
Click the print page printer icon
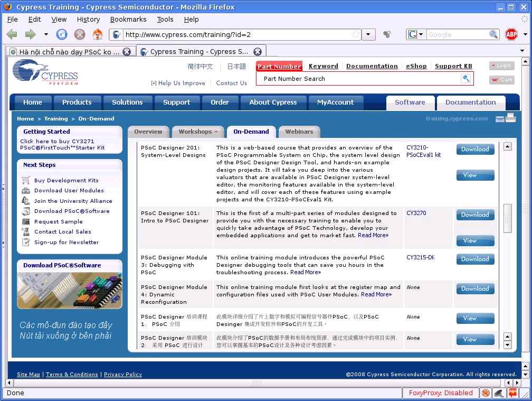pyautogui.click(x=511, y=117)
